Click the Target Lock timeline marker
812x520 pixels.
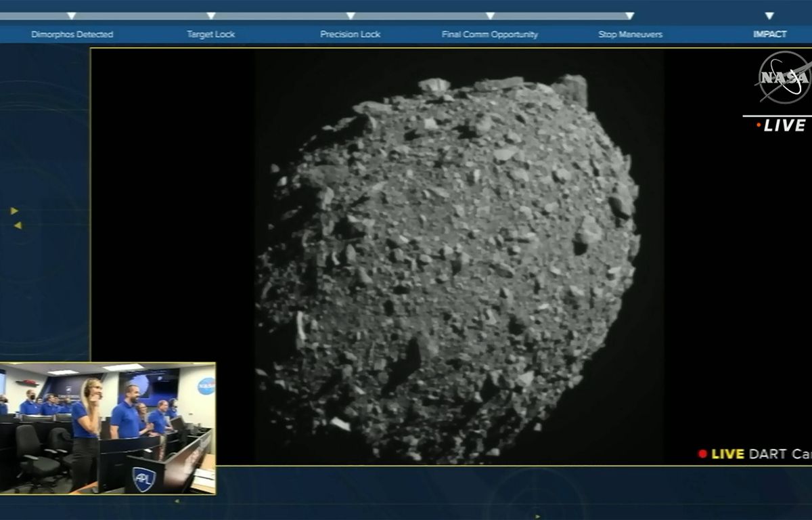coord(210,16)
